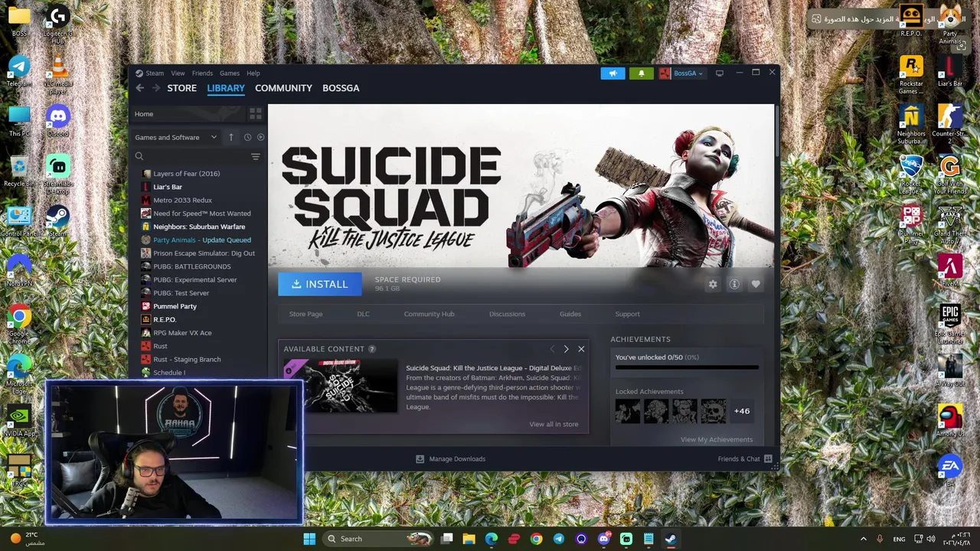Open the DLC link
This screenshot has height=551, width=980.
coord(363,314)
